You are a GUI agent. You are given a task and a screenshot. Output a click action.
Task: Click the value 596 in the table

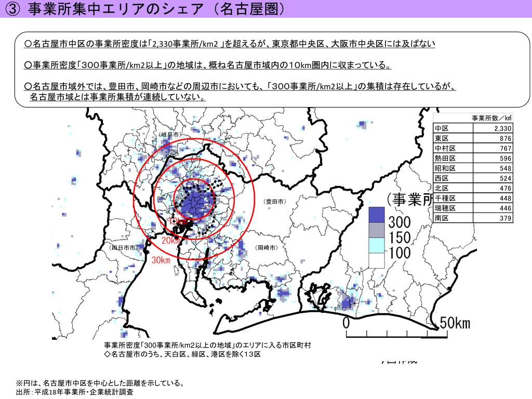(x=506, y=158)
